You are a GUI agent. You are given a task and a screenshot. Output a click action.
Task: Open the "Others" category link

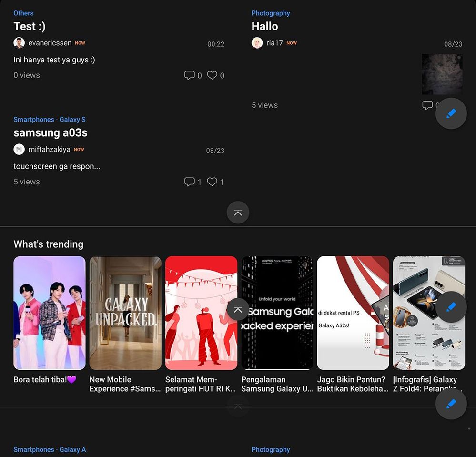click(x=23, y=13)
